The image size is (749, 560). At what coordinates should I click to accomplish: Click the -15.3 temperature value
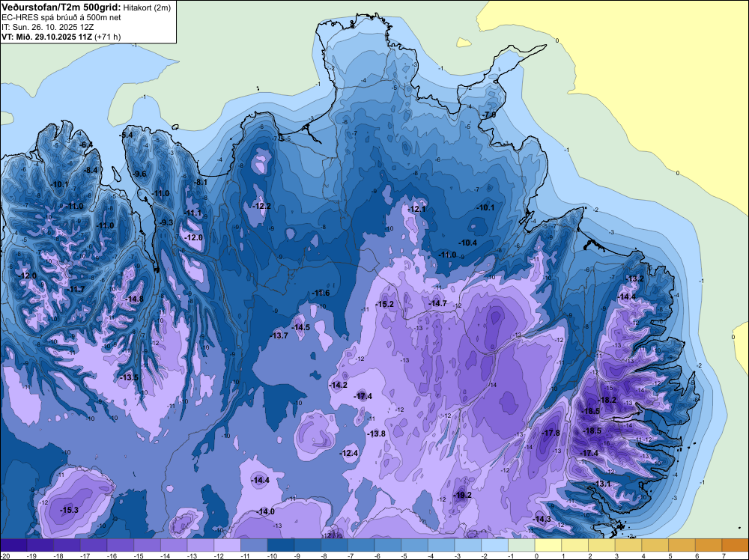pyautogui.click(x=69, y=511)
